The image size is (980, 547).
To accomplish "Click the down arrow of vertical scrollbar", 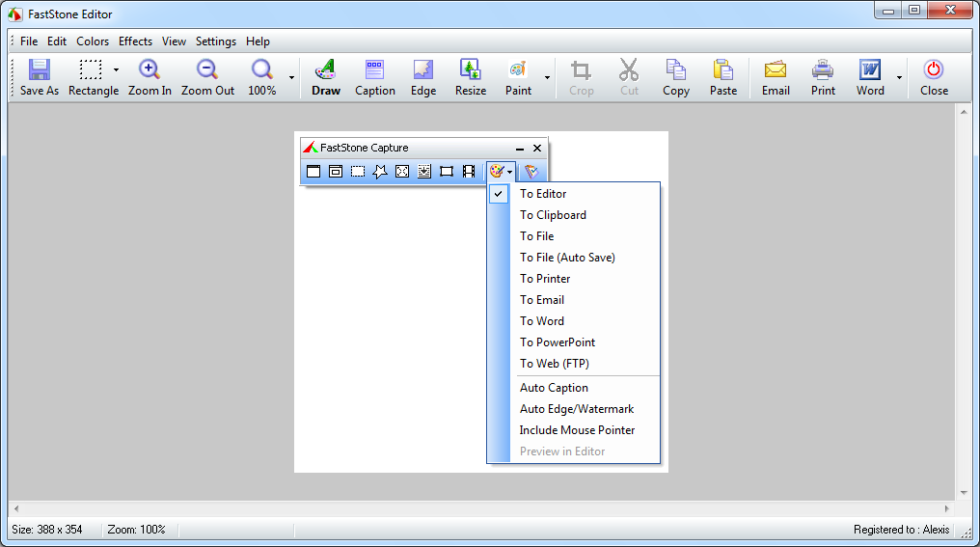I will pos(964,493).
